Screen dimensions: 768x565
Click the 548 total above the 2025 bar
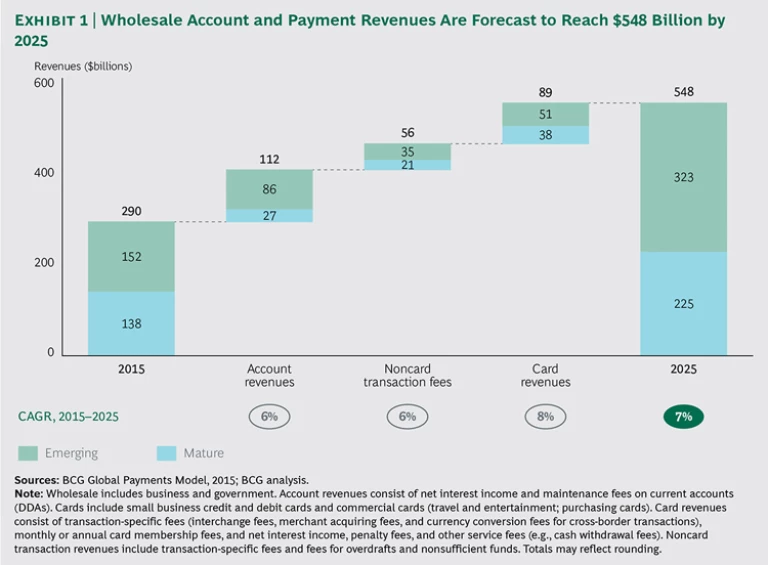pyautogui.click(x=683, y=92)
